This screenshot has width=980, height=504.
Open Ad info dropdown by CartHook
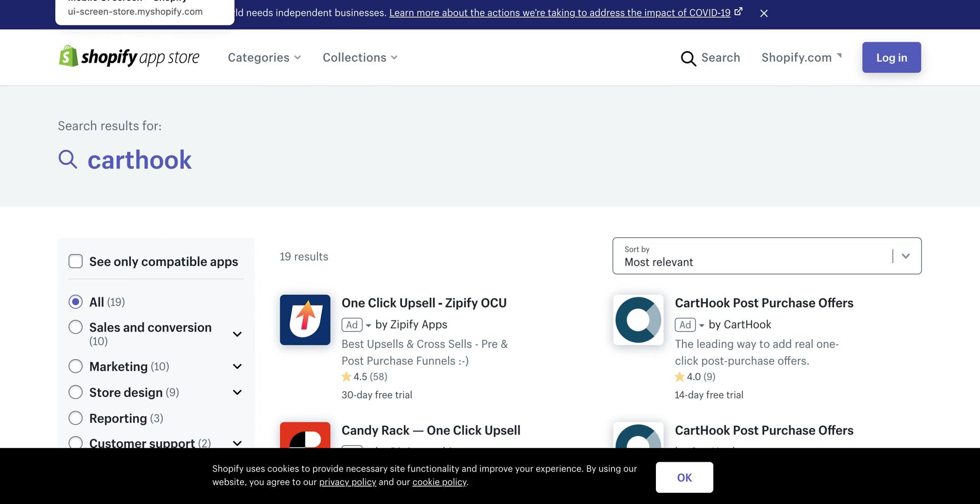point(702,325)
